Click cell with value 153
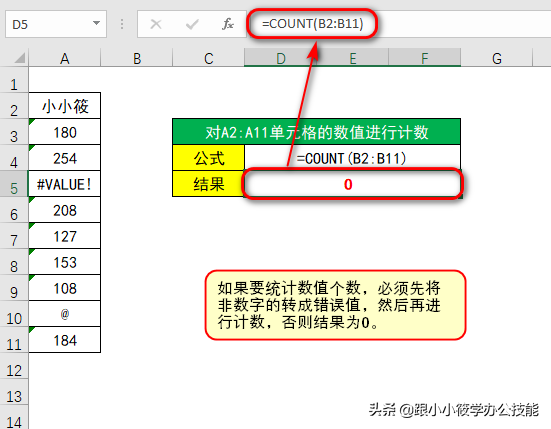The image size is (551, 429). coord(65,262)
